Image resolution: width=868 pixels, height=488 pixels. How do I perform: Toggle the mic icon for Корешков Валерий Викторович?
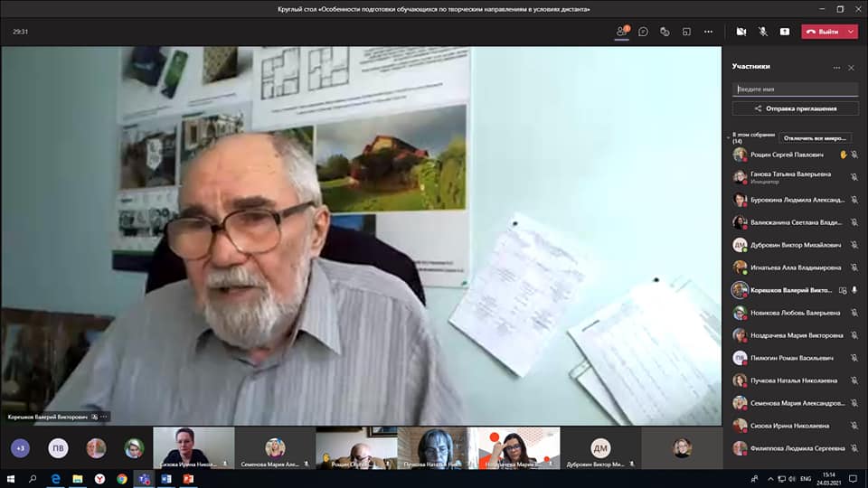coord(854,290)
